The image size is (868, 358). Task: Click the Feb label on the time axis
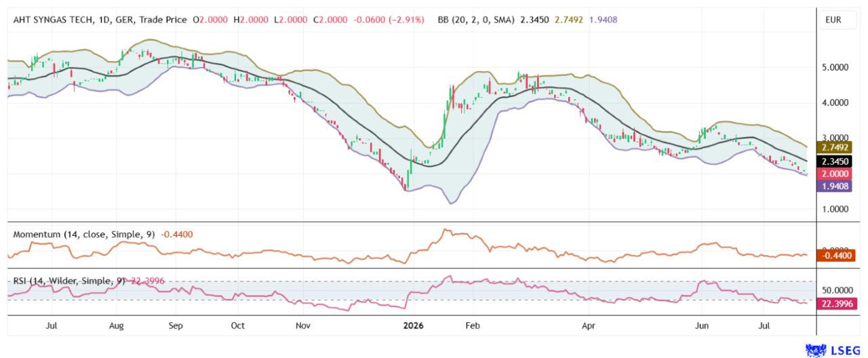click(x=473, y=326)
